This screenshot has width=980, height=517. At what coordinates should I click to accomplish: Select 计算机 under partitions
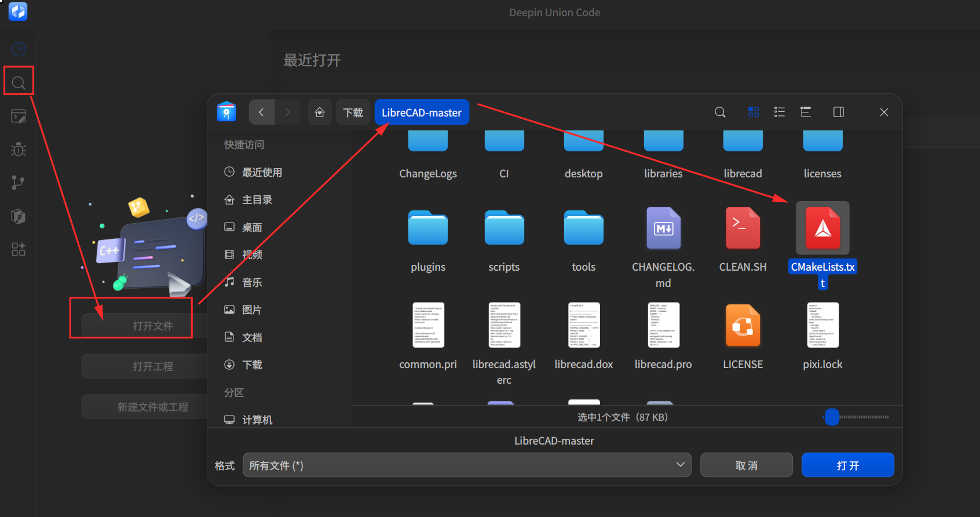pos(257,420)
